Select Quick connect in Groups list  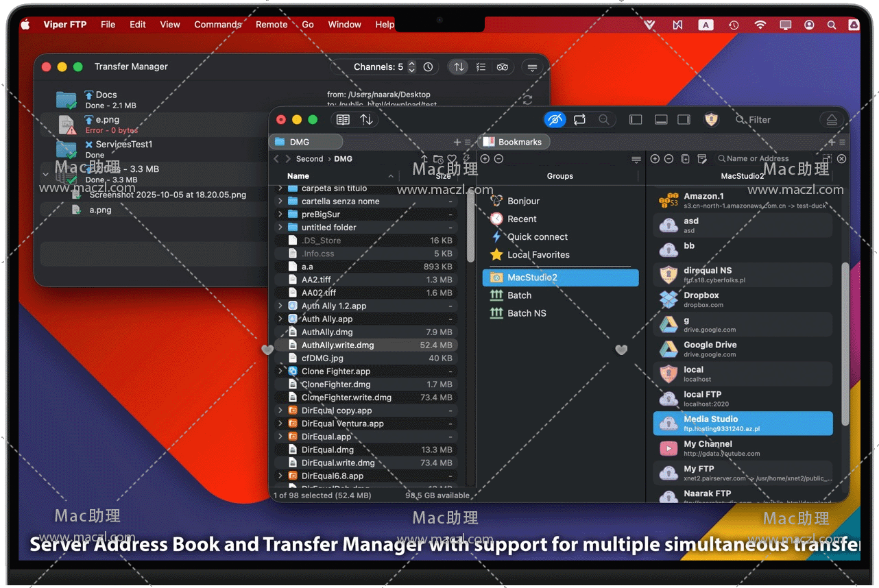[x=537, y=237]
